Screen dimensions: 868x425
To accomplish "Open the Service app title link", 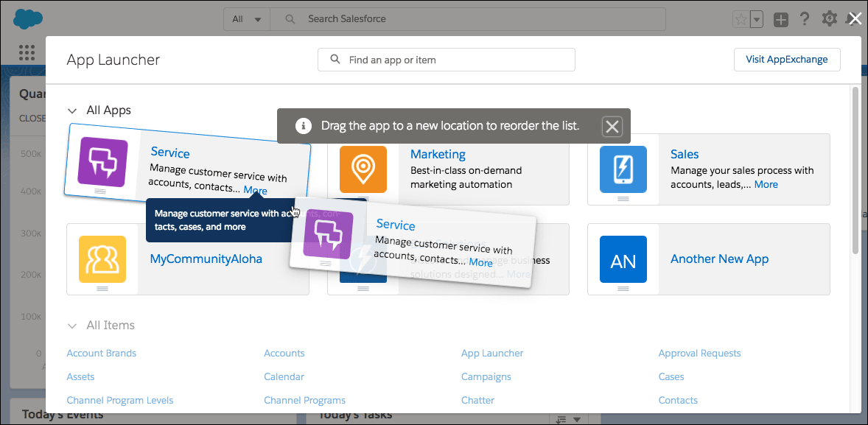I will click(x=170, y=153).
